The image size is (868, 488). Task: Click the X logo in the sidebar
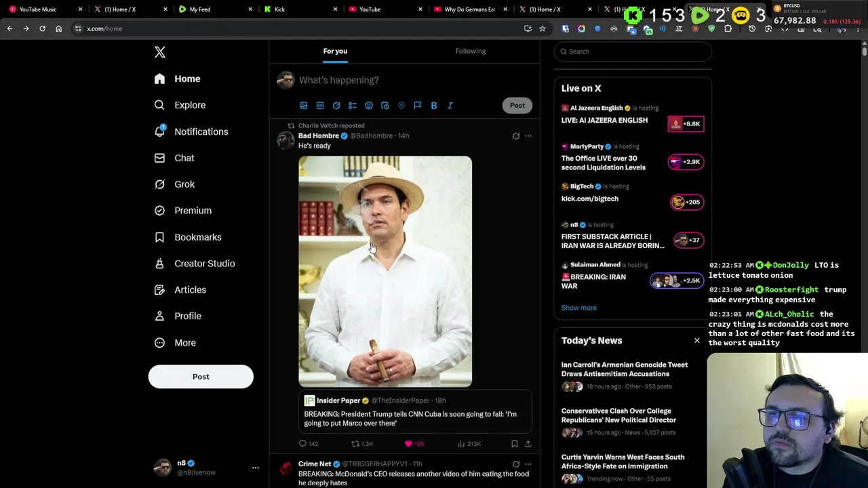tap(160, 52)
